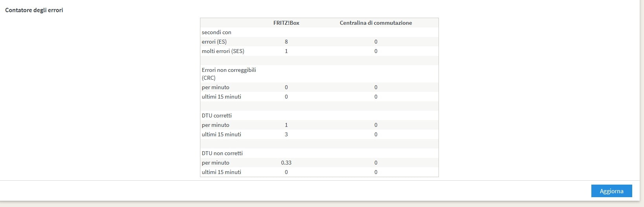This screenshot has height=207, width=644.
Task: Select the Contatore degli errori heading
Action: [x=34, y=10]
